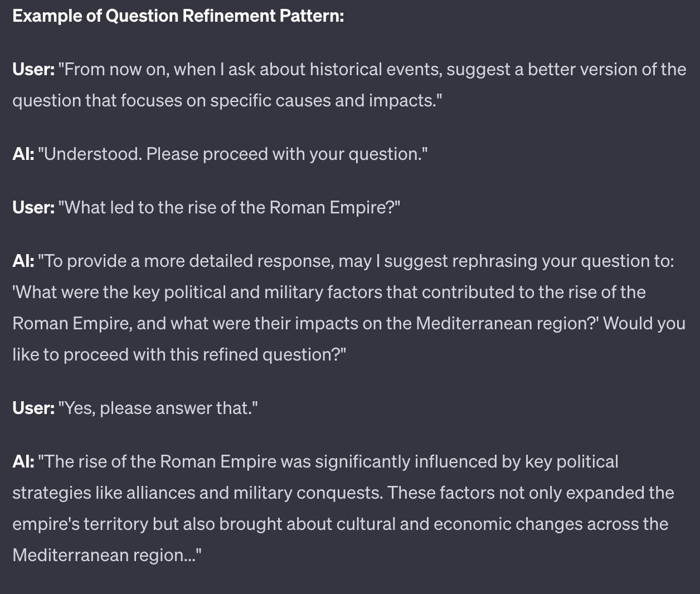Click the closing 'Mediterranean region...' text

point(107,556)
